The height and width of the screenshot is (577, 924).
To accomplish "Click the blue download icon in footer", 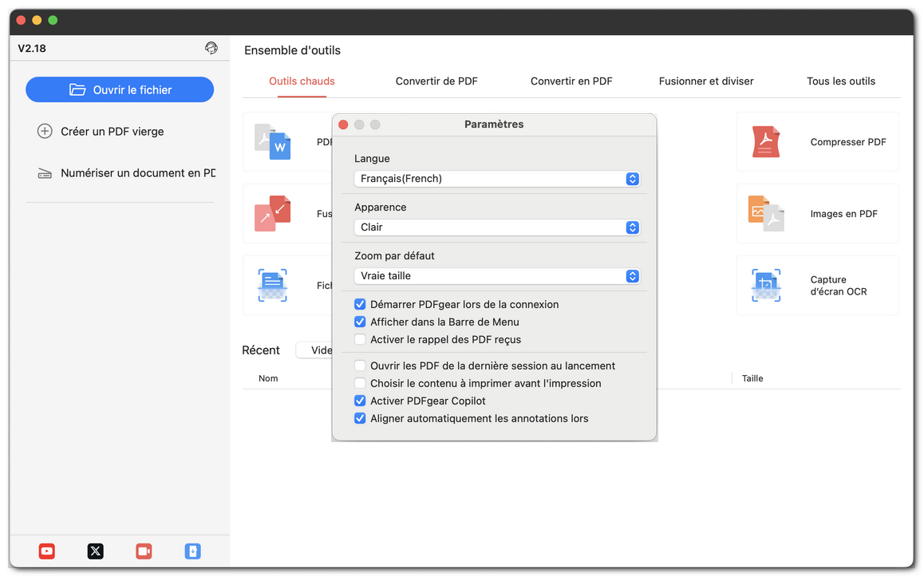I will [192, 551].
